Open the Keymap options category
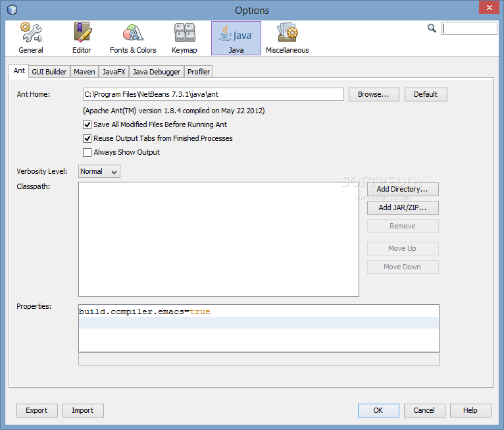This screenshot has width=504, height=430. 184,38
